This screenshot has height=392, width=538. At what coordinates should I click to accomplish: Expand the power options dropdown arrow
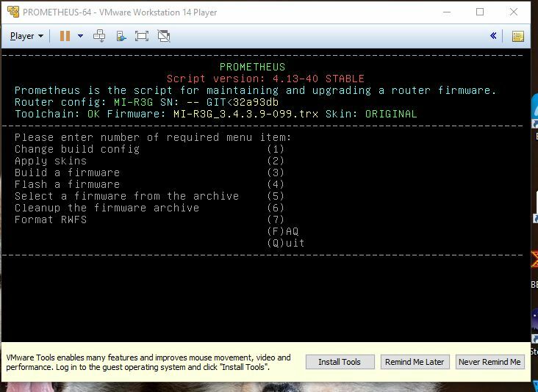click(80, 36)
